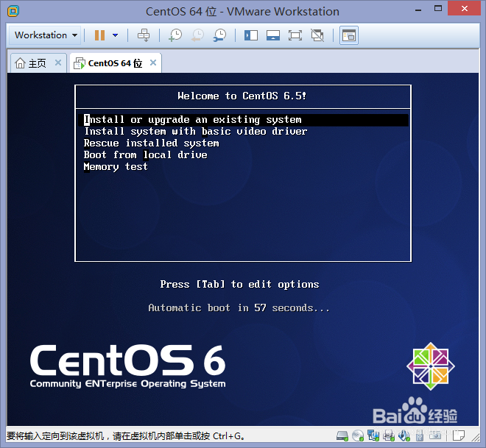Select 'Boot from local drive' entry
The width and height of the screenshot is (486, 448).
pyautogui.click(x=145, y=154)
